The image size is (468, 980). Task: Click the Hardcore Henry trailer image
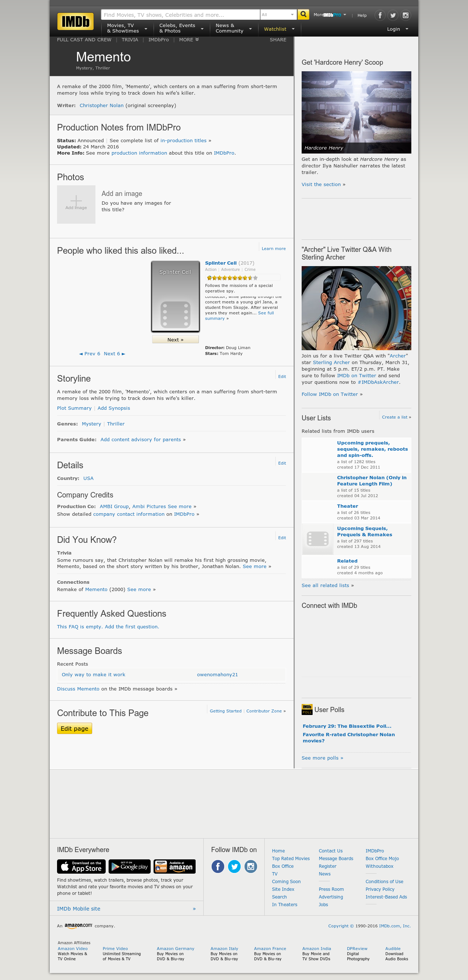click(x=356, y=112)
